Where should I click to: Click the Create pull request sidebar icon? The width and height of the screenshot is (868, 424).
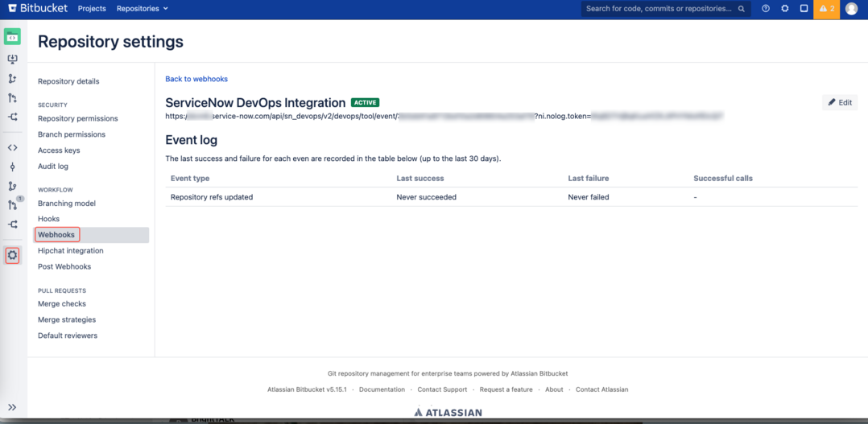(x=12, y=98)
